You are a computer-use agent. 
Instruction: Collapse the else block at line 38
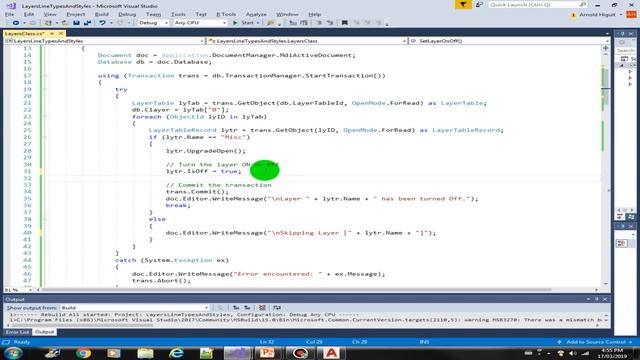coord(45,219)
